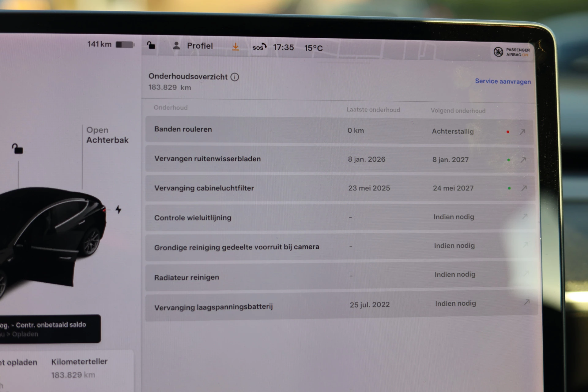Open arrow for Vervanging laagspanningsbatterij row
The height and width of the screenshot is (392, 588).
(527, 302)
